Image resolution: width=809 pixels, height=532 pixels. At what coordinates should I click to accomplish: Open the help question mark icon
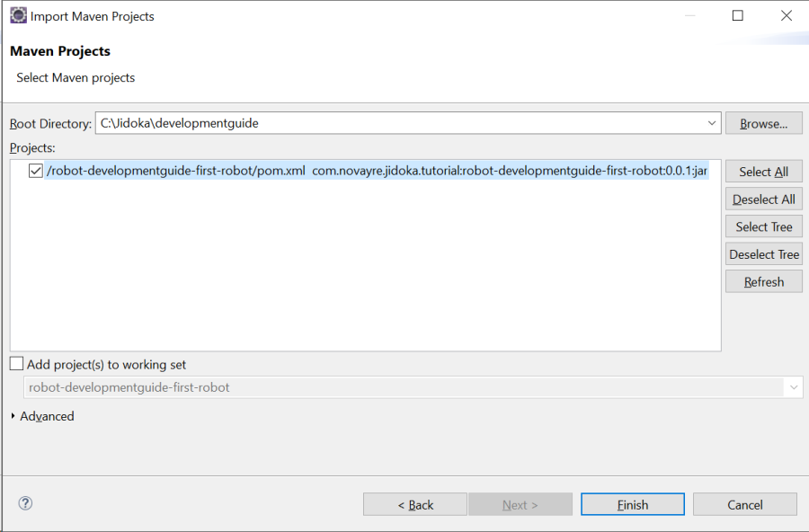pyautogui.click(x=25, y=503)
